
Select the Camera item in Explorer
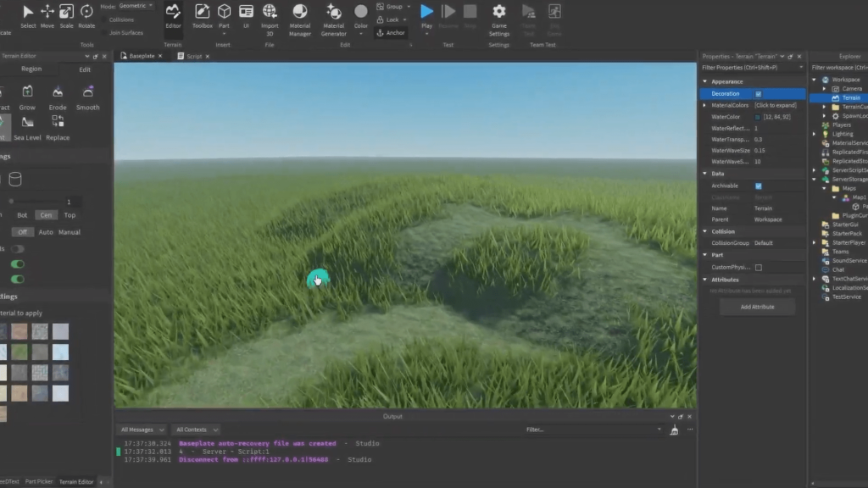[851, 88]
